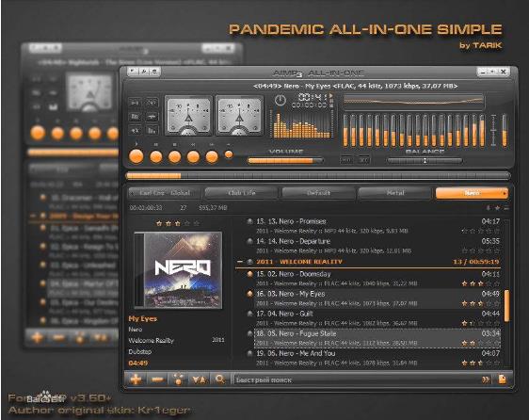Open the arrow dropdown on Nero tab
The height and width of the screenshot is (420, 529).
tap(505, 193)
